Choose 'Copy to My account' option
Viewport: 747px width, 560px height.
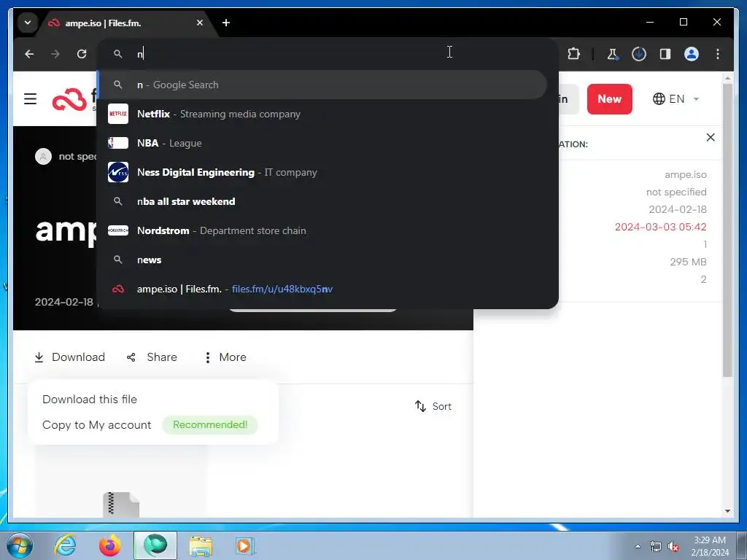click(x=97, y=425)
